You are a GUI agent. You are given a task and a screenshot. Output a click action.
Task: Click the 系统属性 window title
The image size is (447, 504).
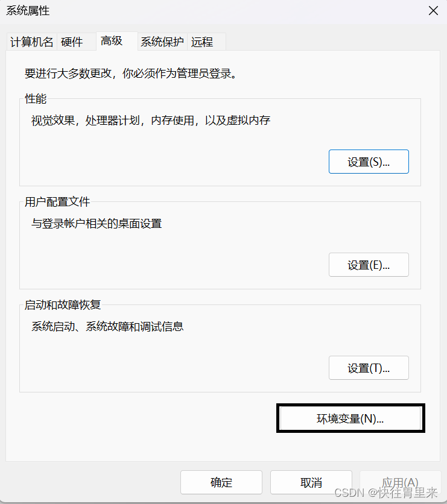[x=28, y=11]
